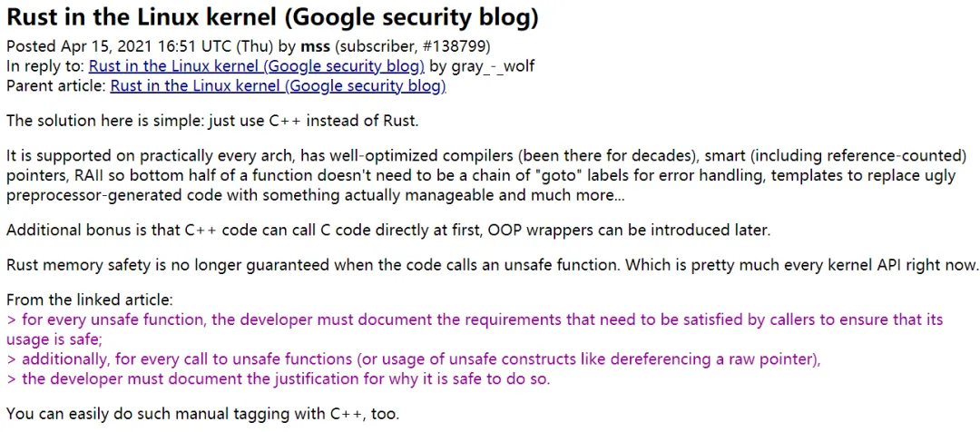Click the 'Parent article:' label text

tap(56, 86)
